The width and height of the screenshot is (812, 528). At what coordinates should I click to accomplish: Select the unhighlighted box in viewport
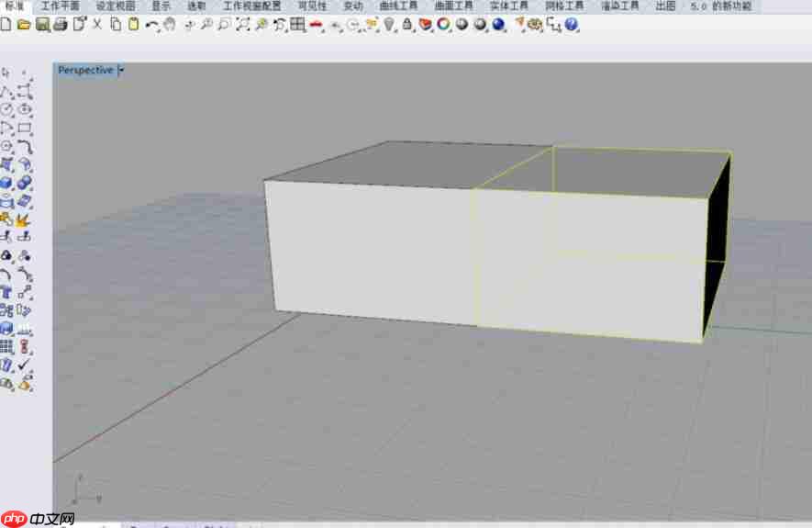[x=371, y=249]
